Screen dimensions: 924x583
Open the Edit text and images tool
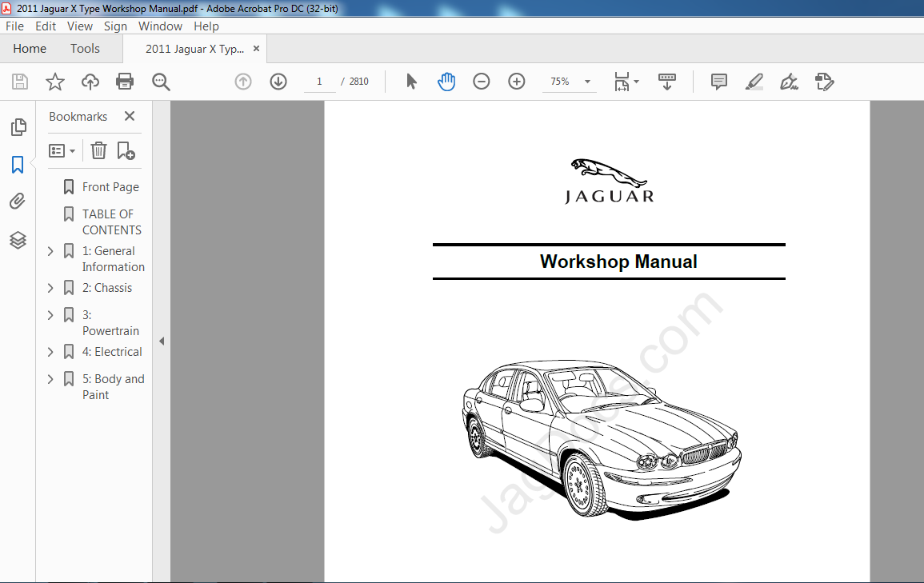coord(825,82)
